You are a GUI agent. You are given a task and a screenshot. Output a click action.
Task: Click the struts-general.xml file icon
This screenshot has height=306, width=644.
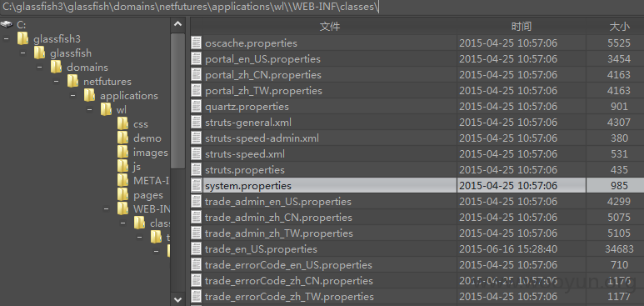(197, 123)
